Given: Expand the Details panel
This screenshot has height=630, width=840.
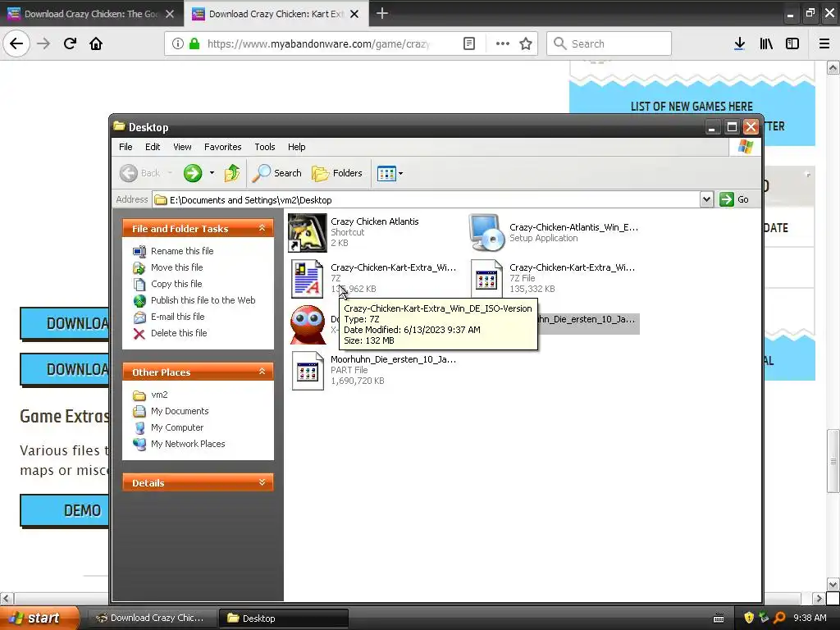Looking at the screenshot, I should [262, 482].
